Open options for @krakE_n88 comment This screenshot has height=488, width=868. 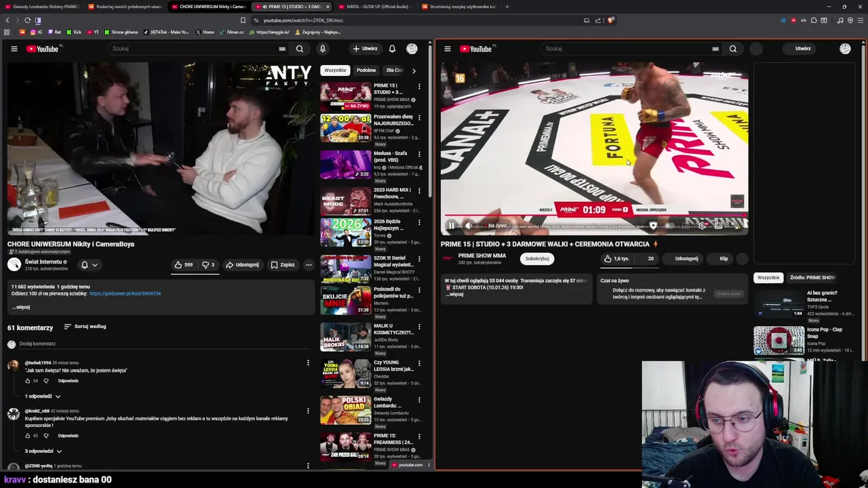(308, 411)
